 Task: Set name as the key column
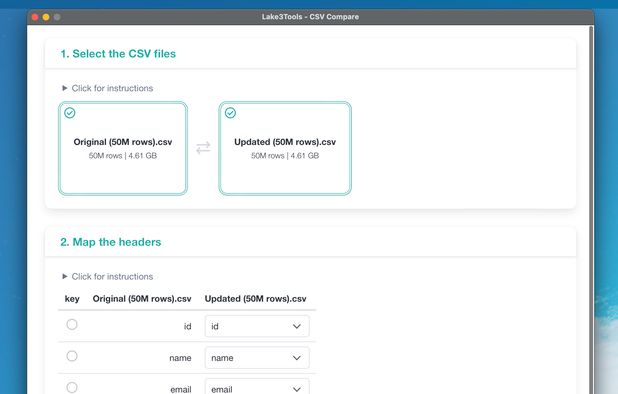click(x=72, y=356)
